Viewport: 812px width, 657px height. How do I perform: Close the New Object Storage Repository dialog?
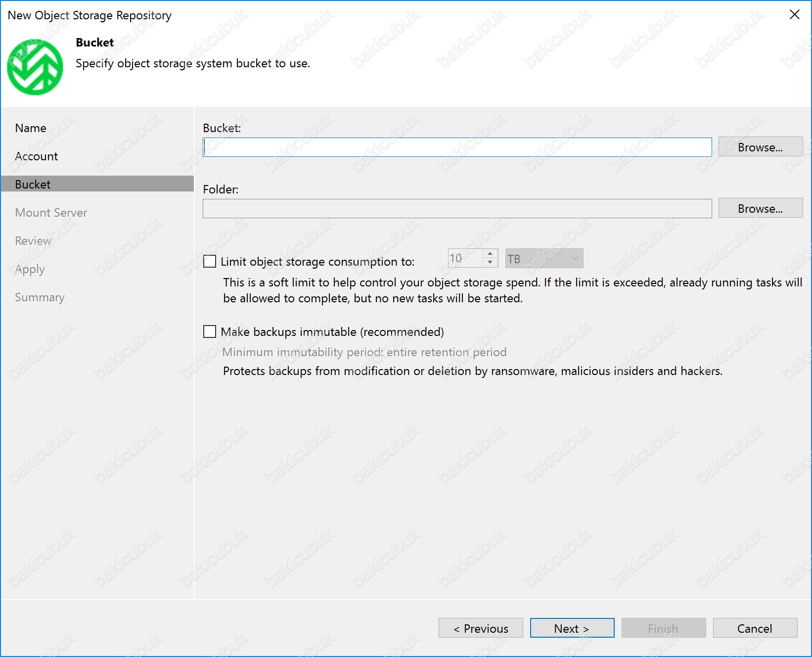coord(794,15)
